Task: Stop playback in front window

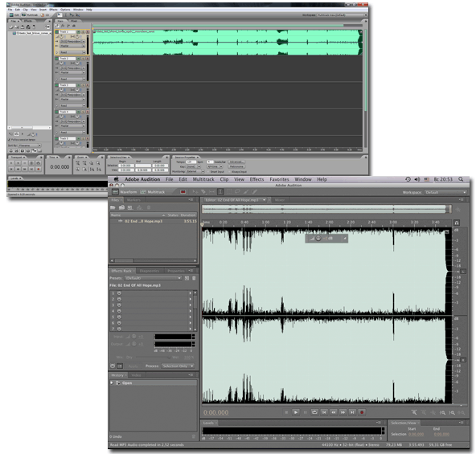Action: pos(286,412)
